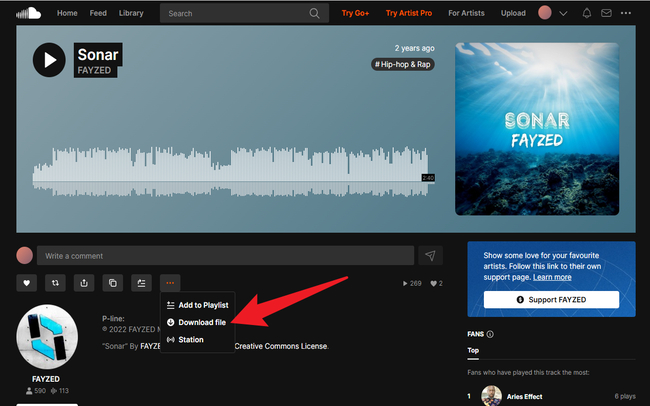Click the Support FAYZED button

[551, 299]
